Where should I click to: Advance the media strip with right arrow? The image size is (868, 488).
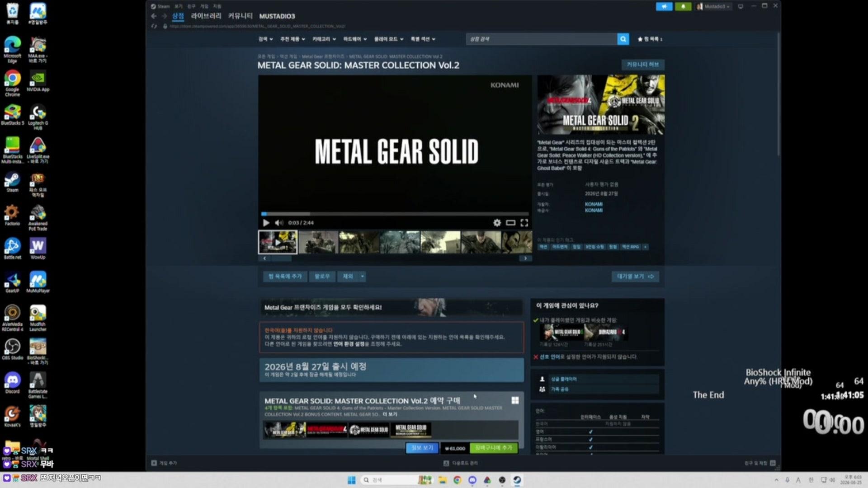[525, 258]
